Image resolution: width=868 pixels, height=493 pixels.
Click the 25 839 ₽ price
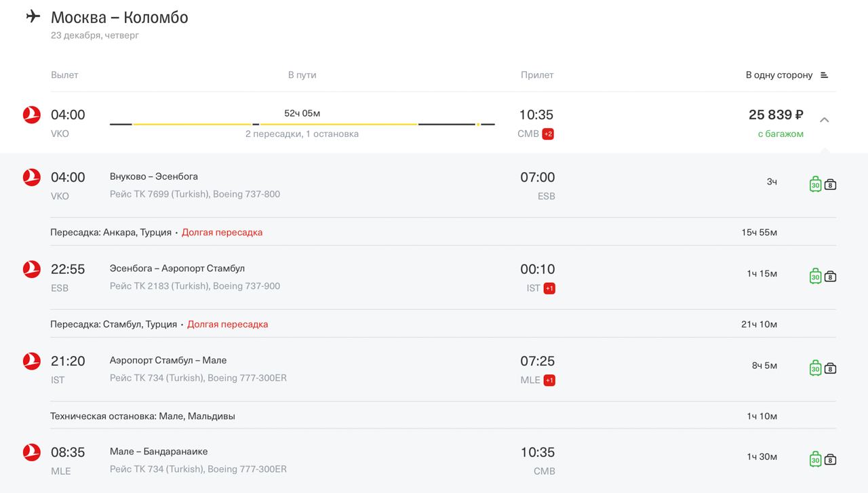pyautogui.click(x=776, y=115)
